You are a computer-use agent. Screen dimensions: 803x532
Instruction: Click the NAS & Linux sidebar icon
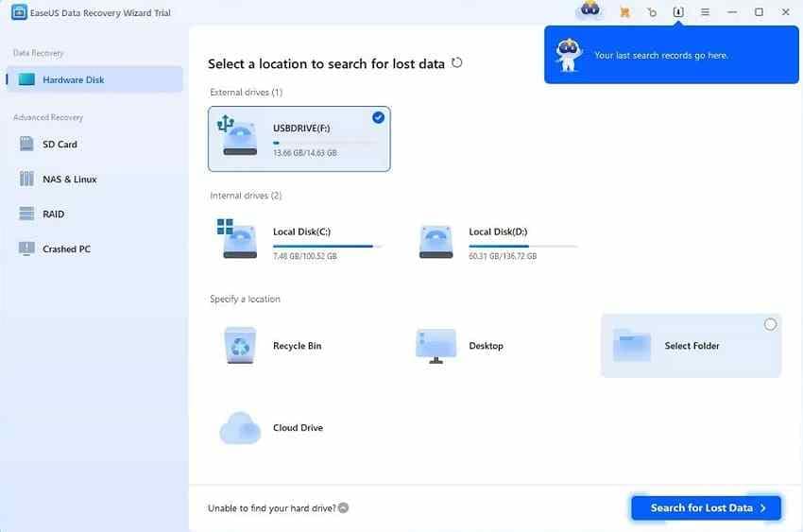click(x=26, y=179)
